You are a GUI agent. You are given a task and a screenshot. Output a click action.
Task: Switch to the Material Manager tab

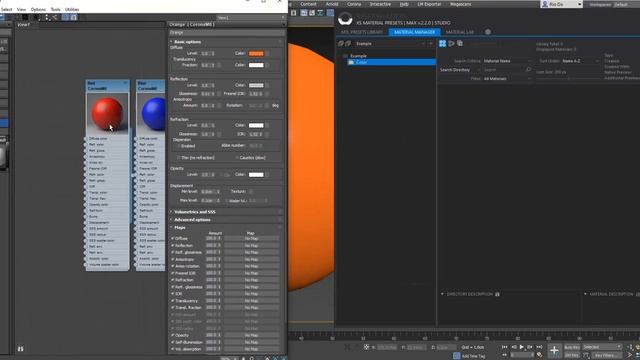[x=414, y=32]
